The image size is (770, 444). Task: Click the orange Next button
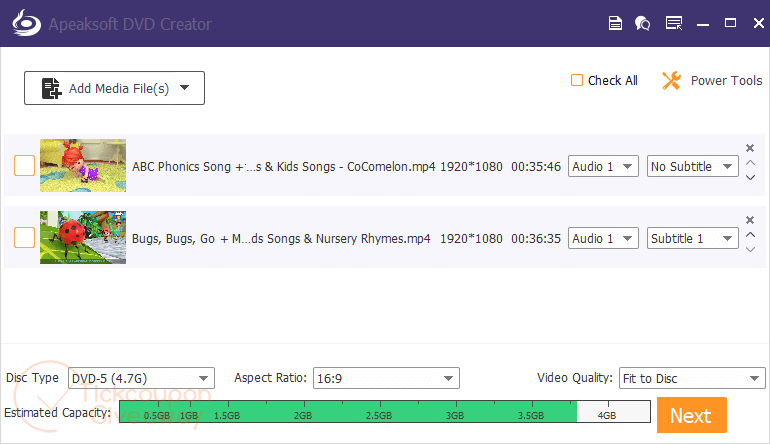[x=691, y=415]
